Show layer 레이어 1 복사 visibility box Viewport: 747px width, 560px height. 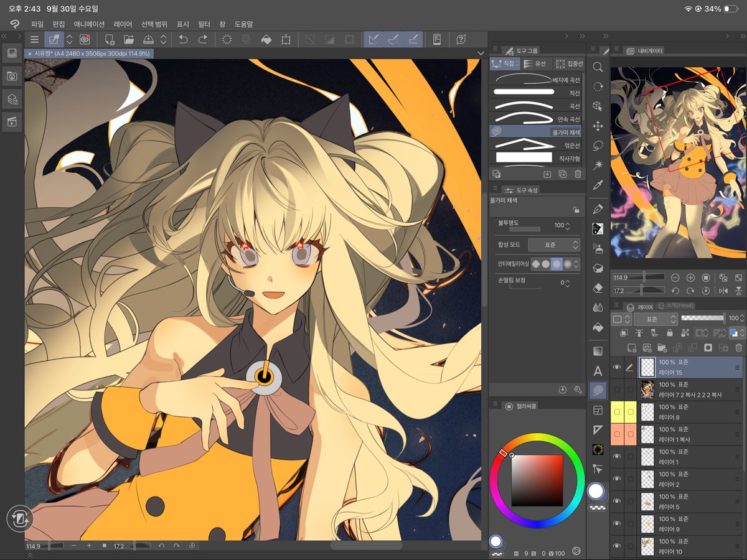pos(617,434)
